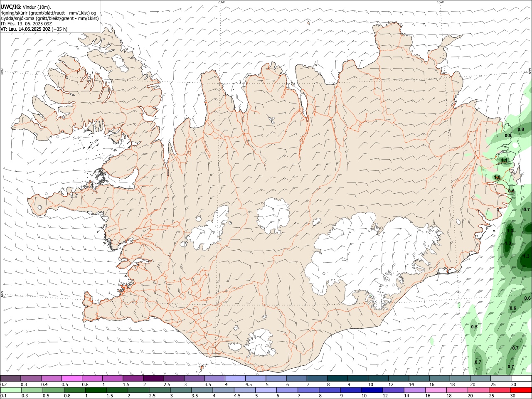Click the bright pink swatch labeled 0.5 in top legend row

71,378
